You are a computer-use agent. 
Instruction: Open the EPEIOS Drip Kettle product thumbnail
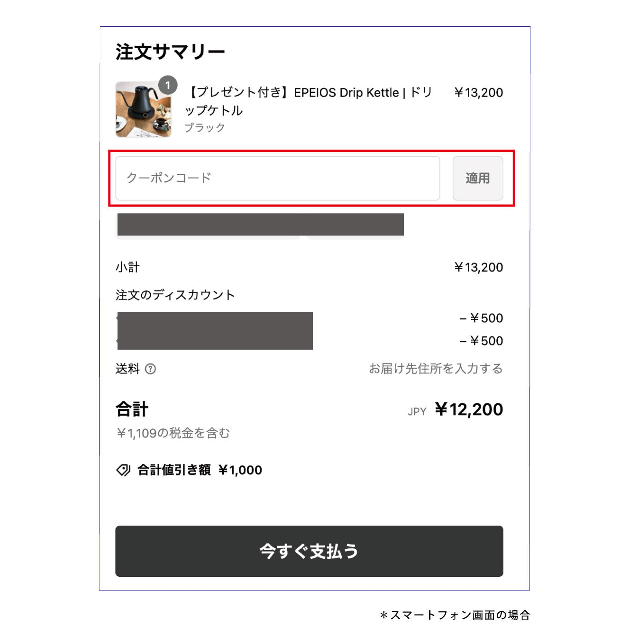click(143, 110)
